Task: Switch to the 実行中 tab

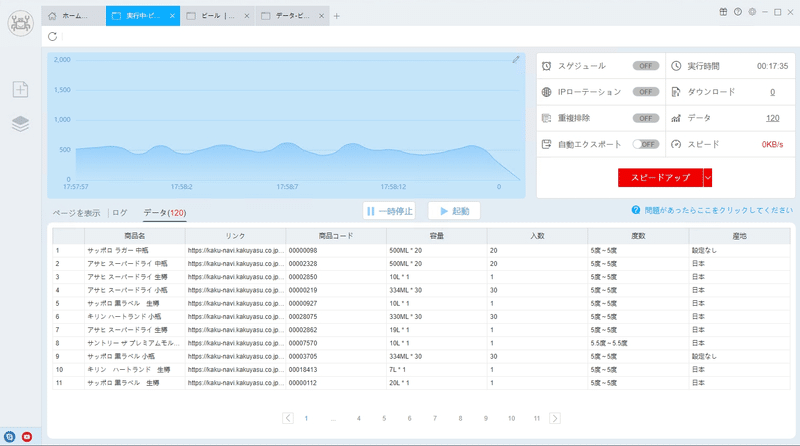Action: (143, 16)
